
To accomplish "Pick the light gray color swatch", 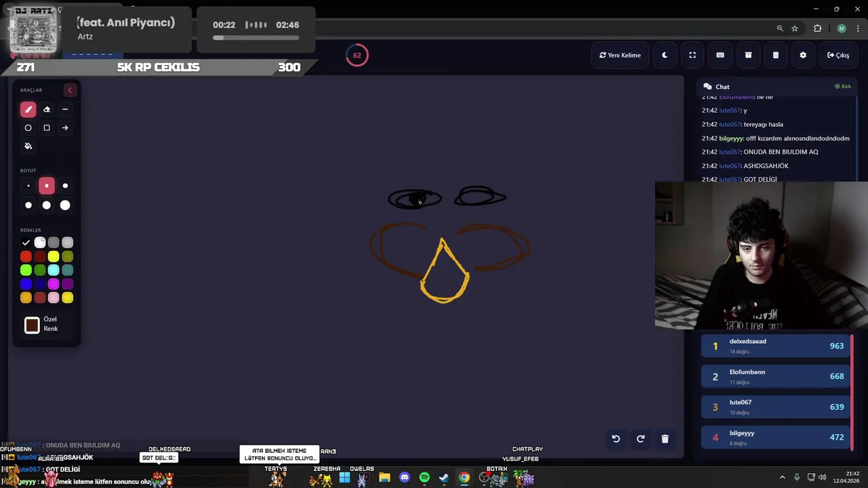I will tap(67, 243).
